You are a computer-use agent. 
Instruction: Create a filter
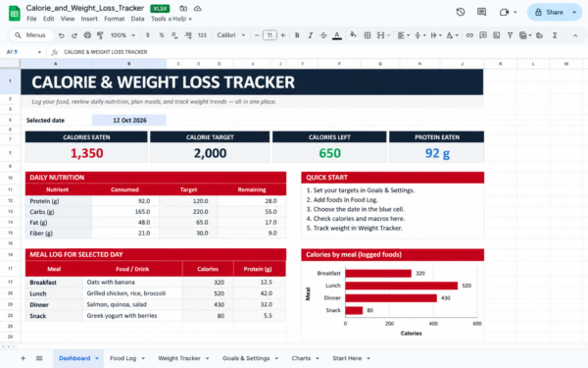click(510, 35)
